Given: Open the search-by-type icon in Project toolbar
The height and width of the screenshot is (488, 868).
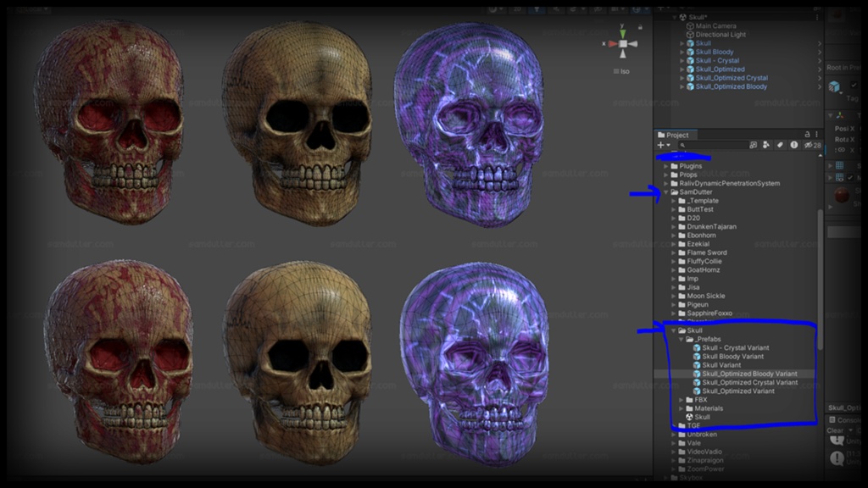Looking at the screenshot, I should pyautogui.click(x=754, y=145).
